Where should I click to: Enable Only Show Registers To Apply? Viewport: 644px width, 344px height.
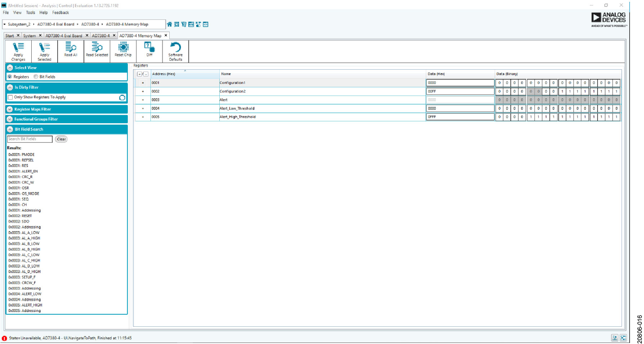pyautogui.click(x=10, y=97)
